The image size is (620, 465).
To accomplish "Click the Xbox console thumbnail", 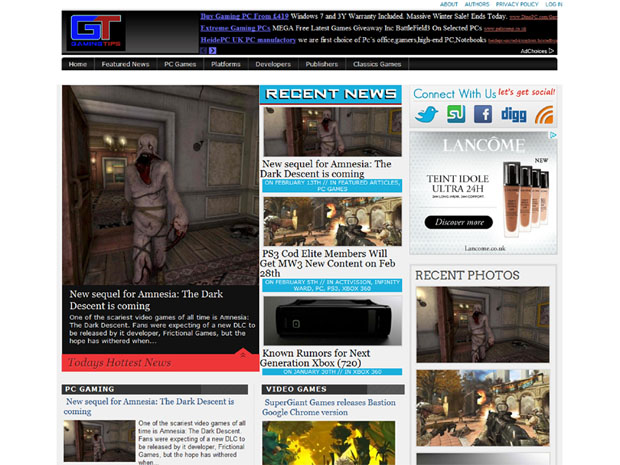I will point(333,321).
